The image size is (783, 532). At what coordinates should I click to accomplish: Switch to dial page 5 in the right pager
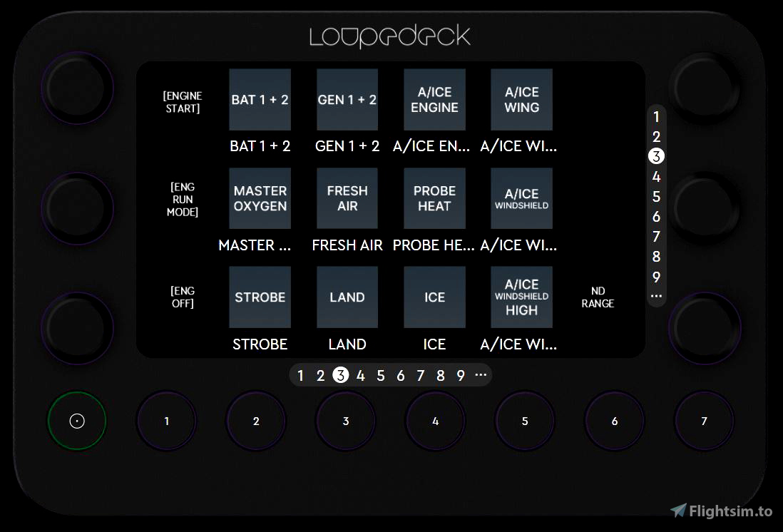(656, 197)
